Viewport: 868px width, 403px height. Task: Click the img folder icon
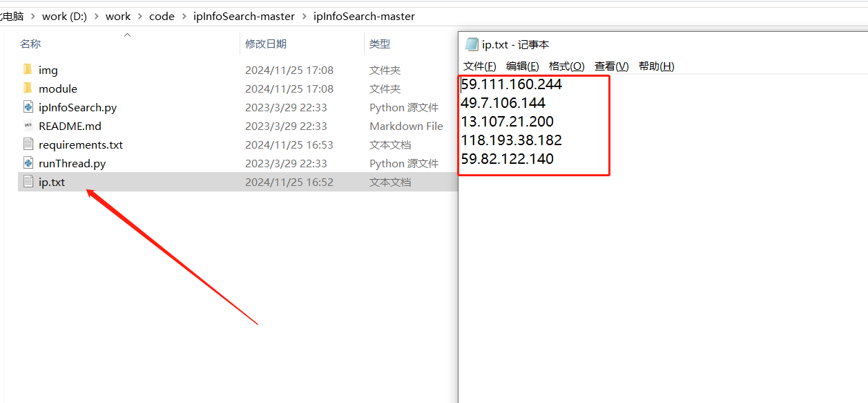[28, 70]
